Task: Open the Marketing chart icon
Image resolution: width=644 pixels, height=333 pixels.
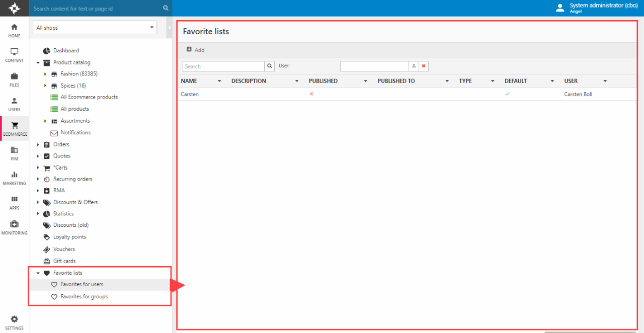Action: 15,178
